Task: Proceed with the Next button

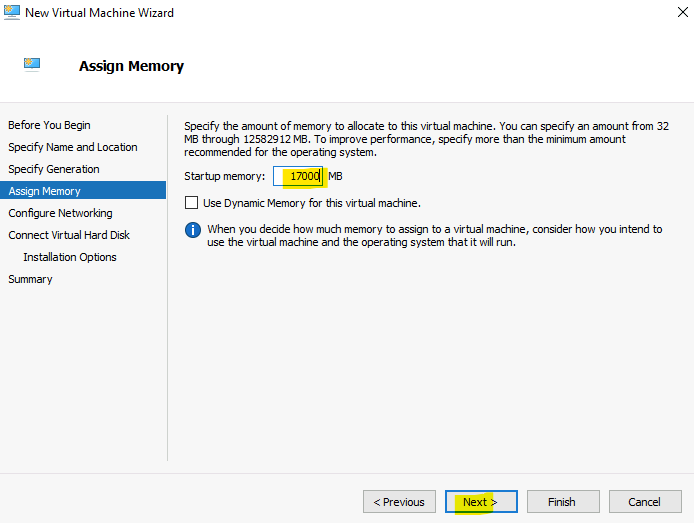Action: click(x=481, y=502)
